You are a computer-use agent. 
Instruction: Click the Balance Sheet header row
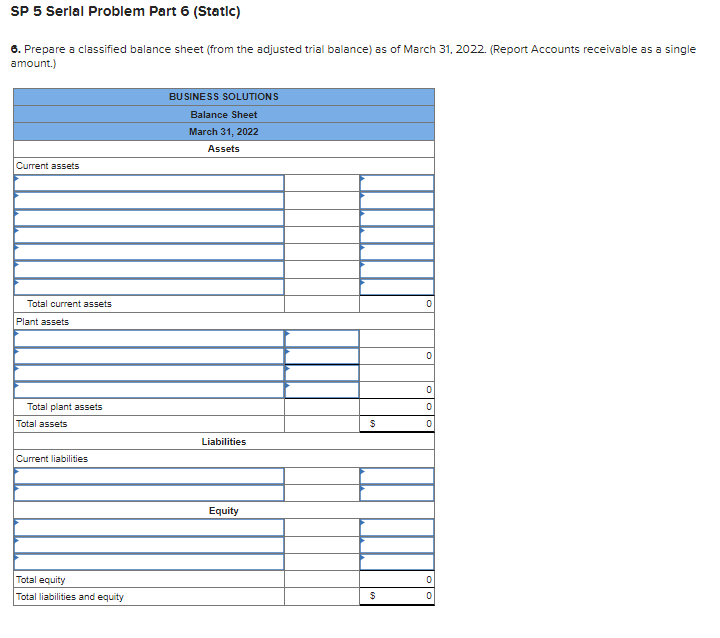point(224,114)
